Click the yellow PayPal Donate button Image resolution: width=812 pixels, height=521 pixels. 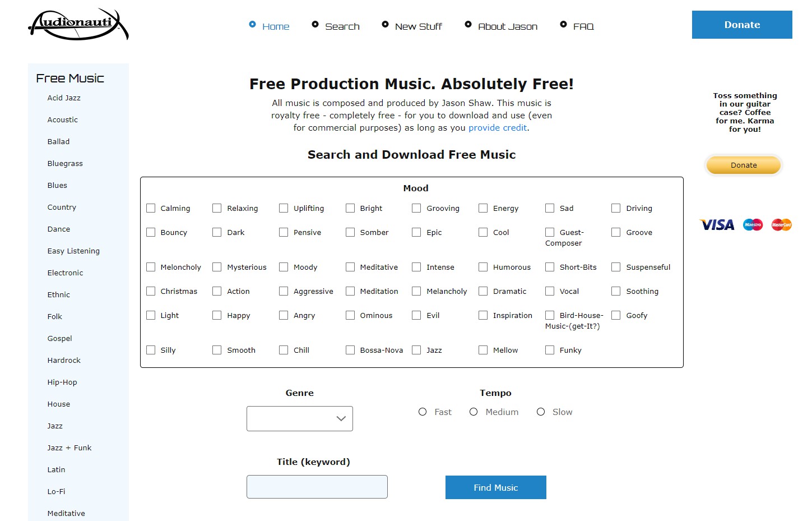743,165
